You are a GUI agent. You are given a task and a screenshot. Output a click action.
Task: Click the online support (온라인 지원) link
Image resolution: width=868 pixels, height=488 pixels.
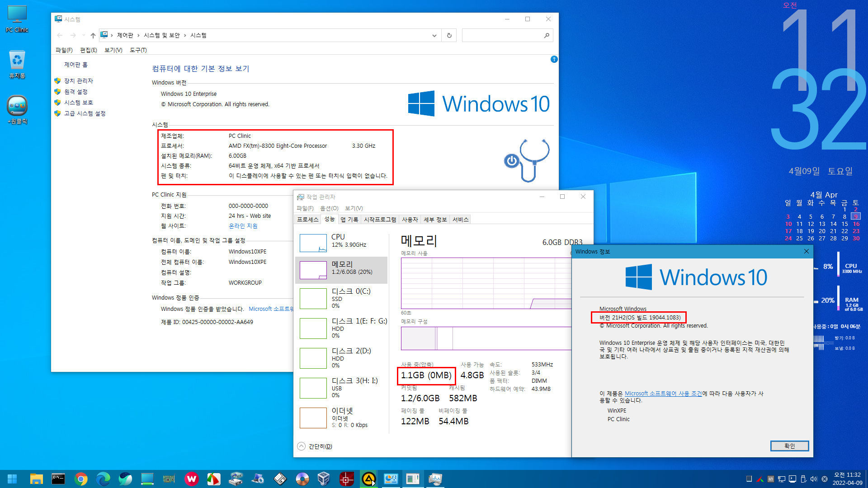pyautogui.click(x=243, y=226)
